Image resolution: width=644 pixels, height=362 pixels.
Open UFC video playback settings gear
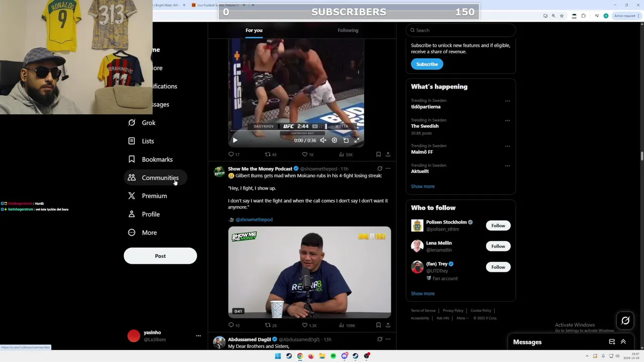[x=335, y=140]
